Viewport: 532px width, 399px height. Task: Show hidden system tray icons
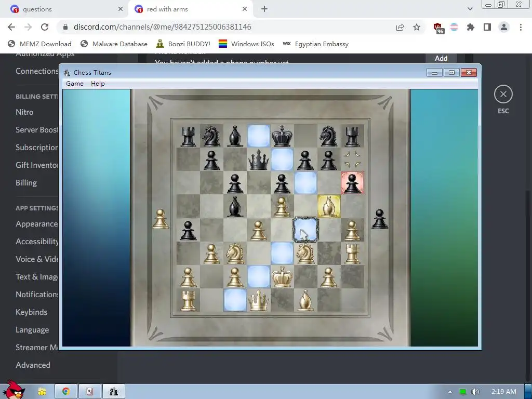point(450,392)
